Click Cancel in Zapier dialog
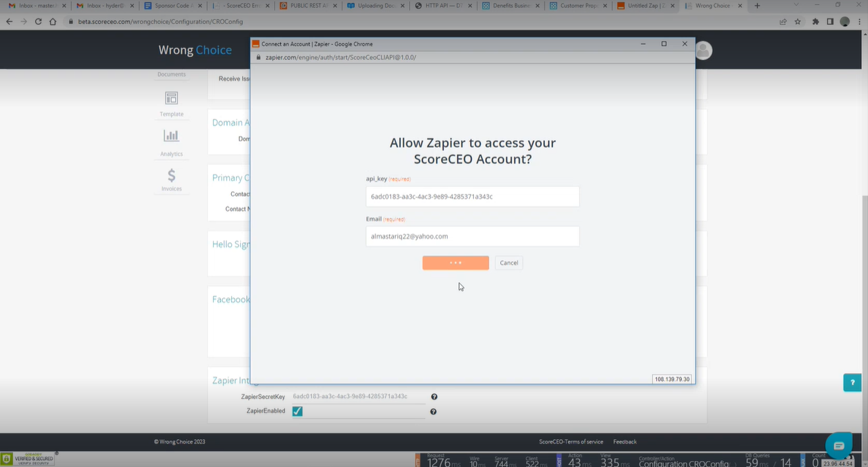This screenshot has height=467, width=868. tap(509, 263)
